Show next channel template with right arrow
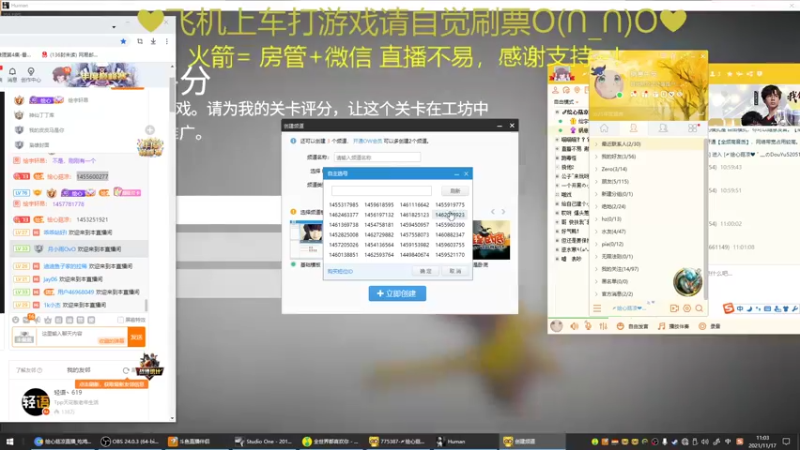Image resolution: width=800 pixels, height=450 pixels. 503,211
